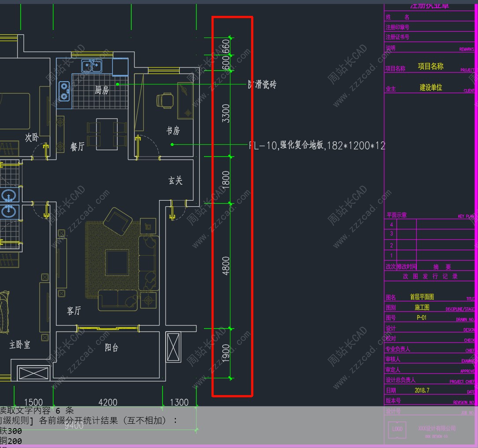Select the P-01 drawing number text
Image resolution: width=478 pixels, height=448 pixels.
[x=422, y=317]
